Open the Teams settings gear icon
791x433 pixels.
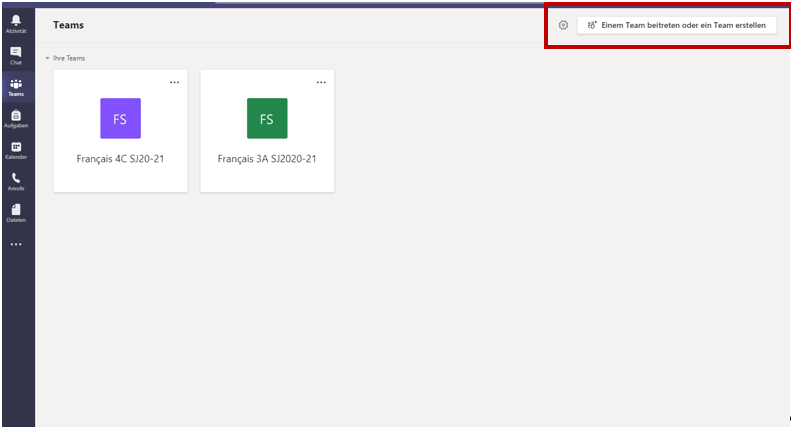click(x=563, y=25)
